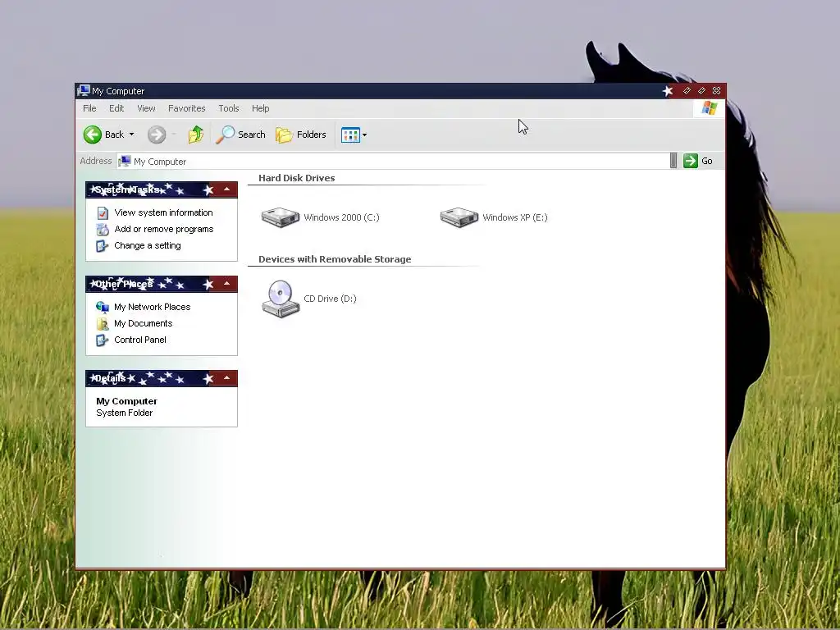Click the CD Drive (D:) label
Screen dimensions: 840x630
(330, 299)
